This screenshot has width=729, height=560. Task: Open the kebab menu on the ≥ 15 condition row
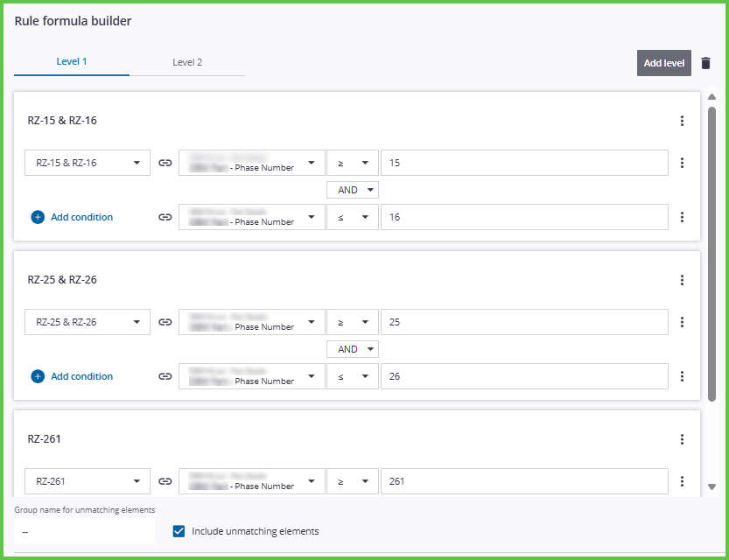coord(683,163)
